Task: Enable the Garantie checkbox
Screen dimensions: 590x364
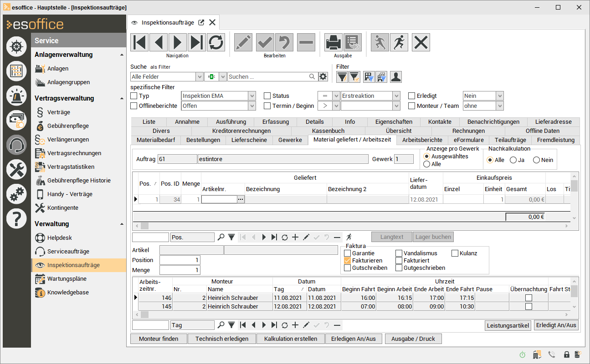Action: 348,253
